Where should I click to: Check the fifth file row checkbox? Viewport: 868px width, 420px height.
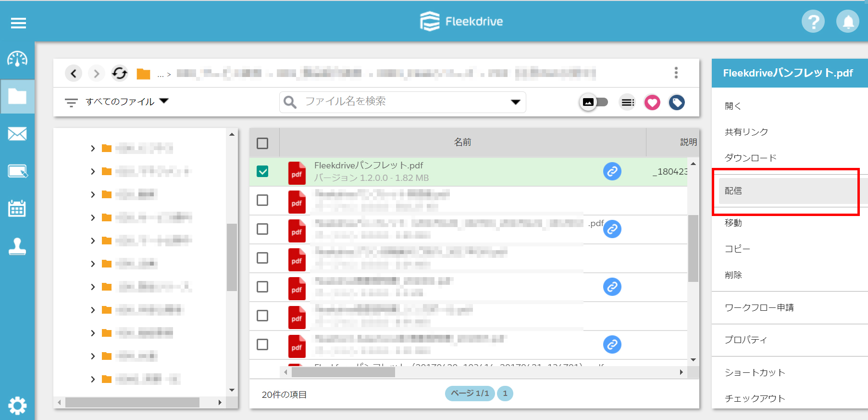click(262, 287)
